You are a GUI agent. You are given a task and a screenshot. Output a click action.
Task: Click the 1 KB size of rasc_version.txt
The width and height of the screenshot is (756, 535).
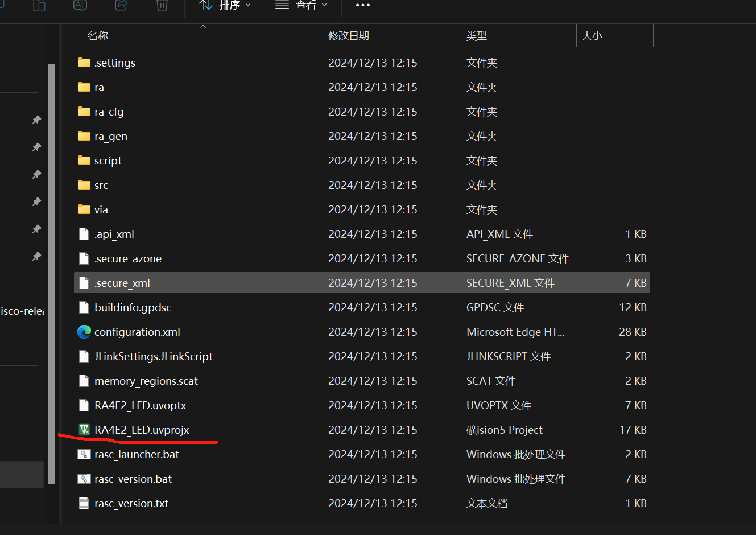[x=636, y=503]
